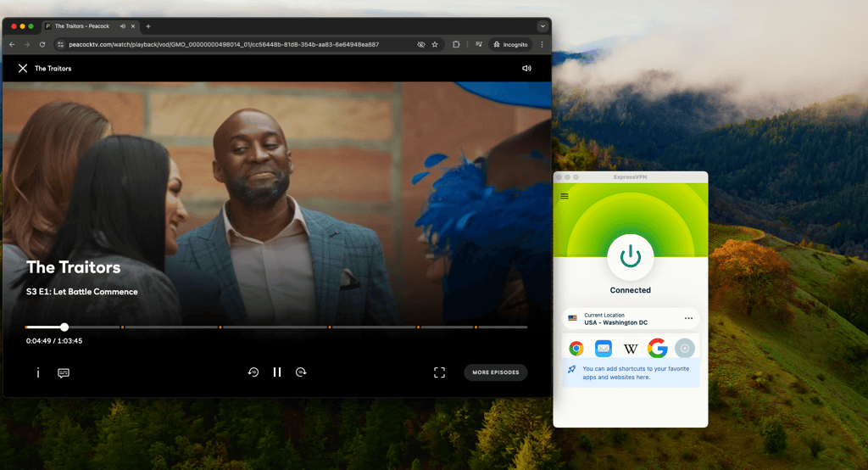Launch Mail shortcut in ExpressVPN
Viewport: 868px width, 470px height.
pyautogui.click(x=604, y=348)
